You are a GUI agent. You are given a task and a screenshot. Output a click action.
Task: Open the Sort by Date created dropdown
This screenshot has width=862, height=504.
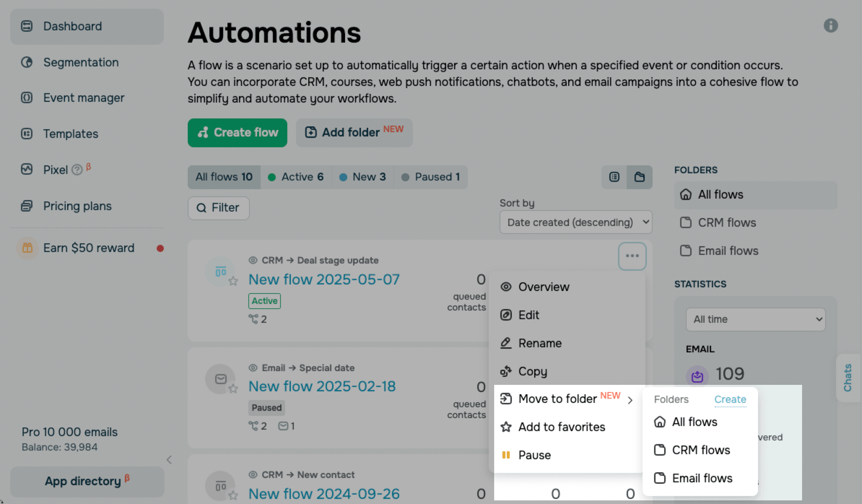(576, 222)
